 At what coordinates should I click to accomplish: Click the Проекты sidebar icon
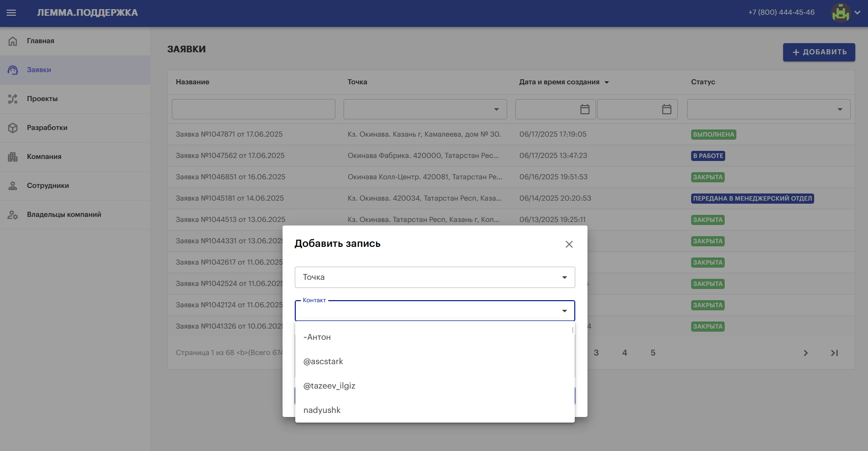point(13,99)
